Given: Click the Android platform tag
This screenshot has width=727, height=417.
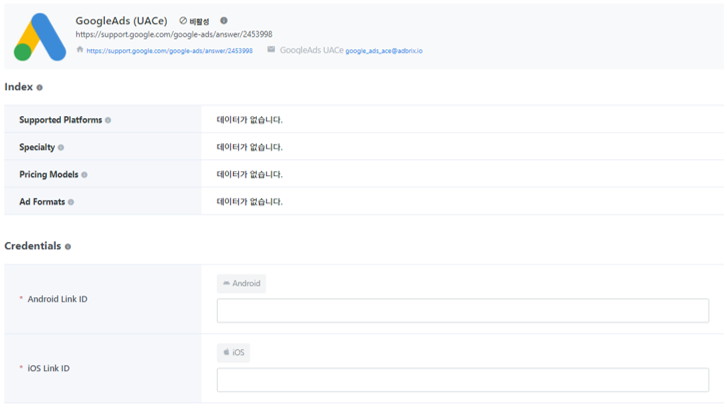Looking at the screenshot, I should pos(242,283).
